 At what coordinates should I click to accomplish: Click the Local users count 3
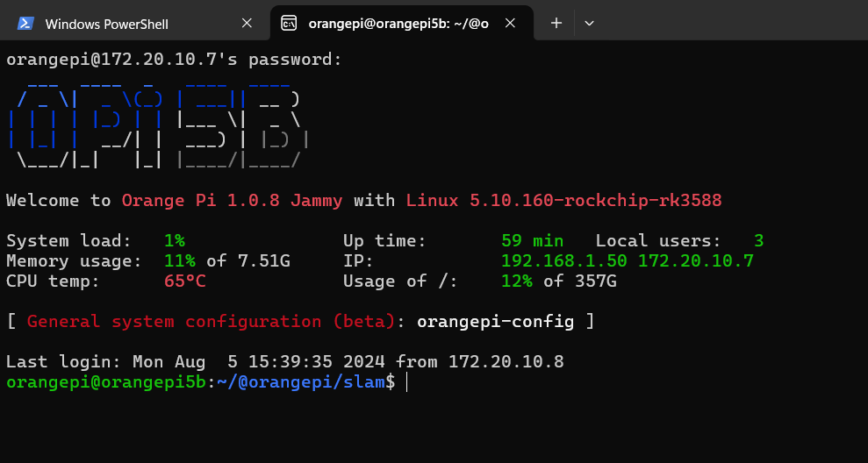(x=759, y=240)
